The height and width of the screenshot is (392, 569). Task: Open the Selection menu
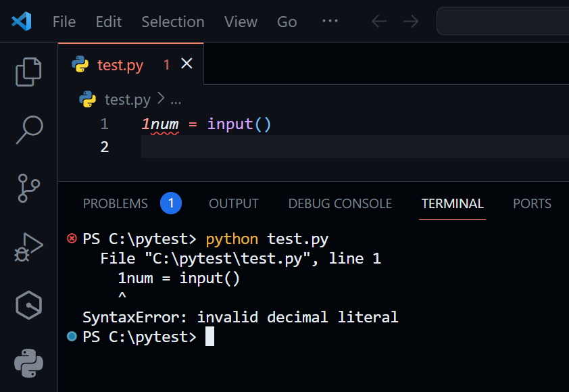[x=172, y=22]
